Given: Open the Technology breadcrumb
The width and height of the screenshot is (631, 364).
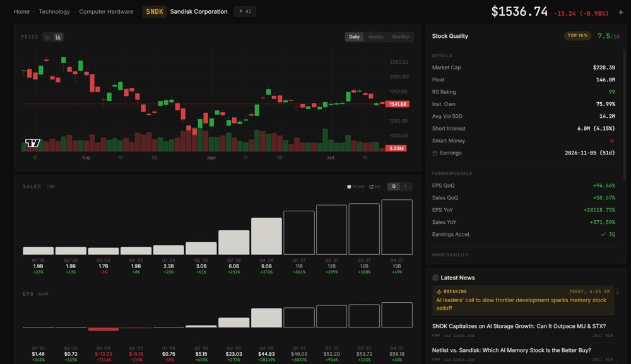Looking at the screenshot, I should click(x=54, y=11).
